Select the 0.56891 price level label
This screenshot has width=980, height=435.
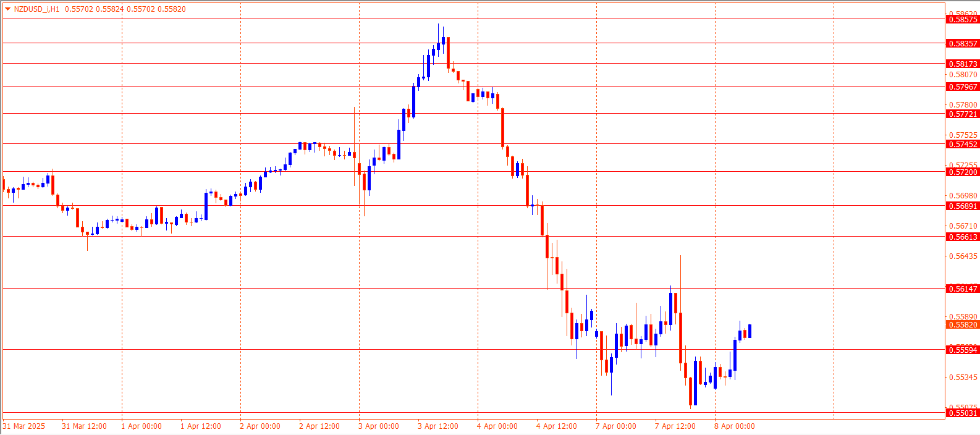click(x=963, y=206)
